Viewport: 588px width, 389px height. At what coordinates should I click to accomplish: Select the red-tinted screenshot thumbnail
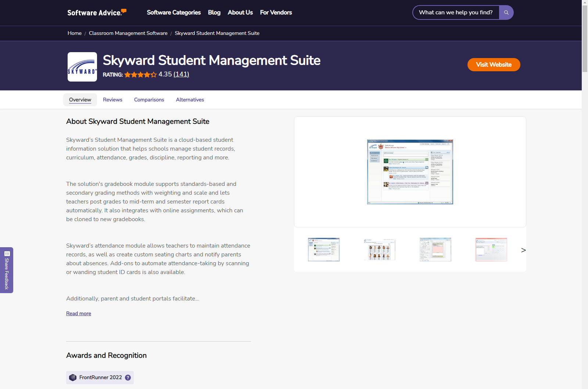(x=491, y=250)
